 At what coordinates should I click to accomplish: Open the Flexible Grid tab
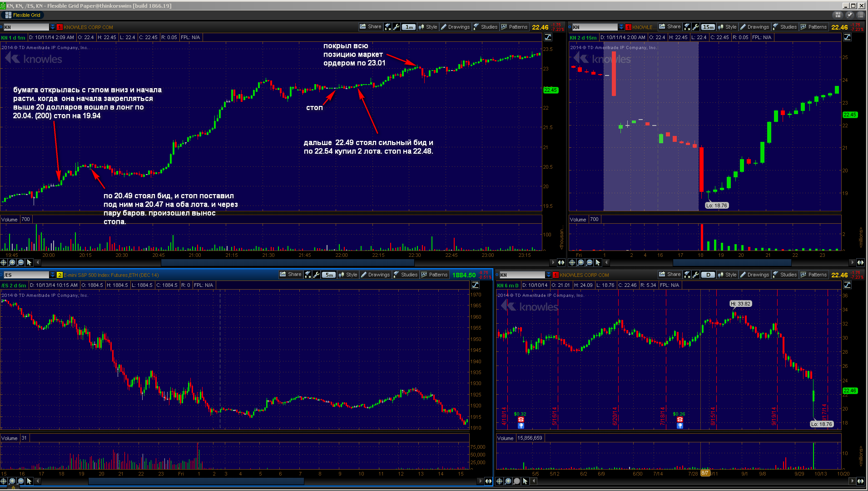[x=23, y=15]
